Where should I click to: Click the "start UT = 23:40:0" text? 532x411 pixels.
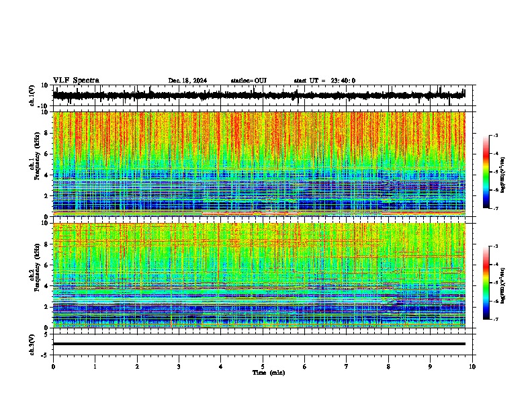click(324, 81)
